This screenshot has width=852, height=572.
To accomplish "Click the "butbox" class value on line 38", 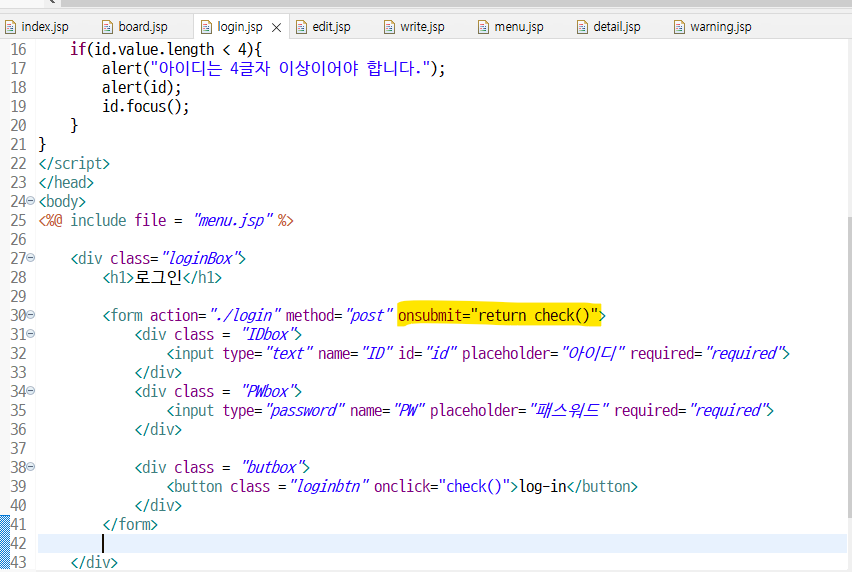I will (x=271, y=467).
